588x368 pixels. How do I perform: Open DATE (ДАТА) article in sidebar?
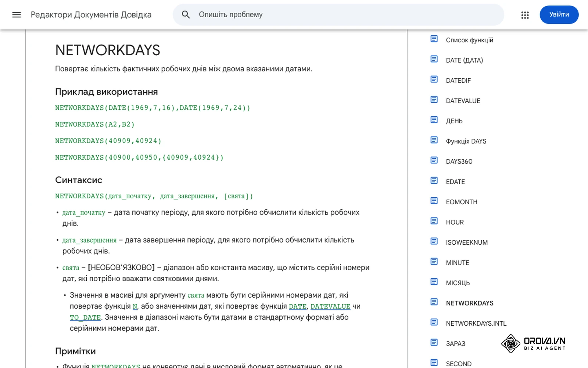point(464,60)
